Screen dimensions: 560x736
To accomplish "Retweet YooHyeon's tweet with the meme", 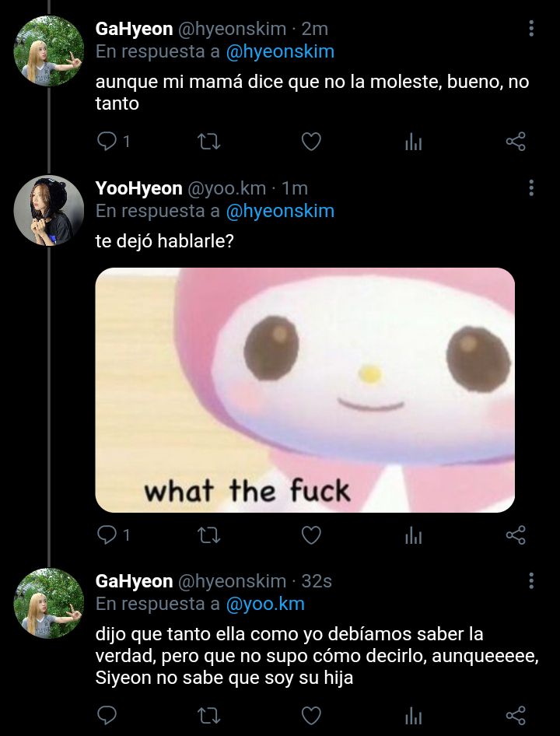I will (209, 535).
